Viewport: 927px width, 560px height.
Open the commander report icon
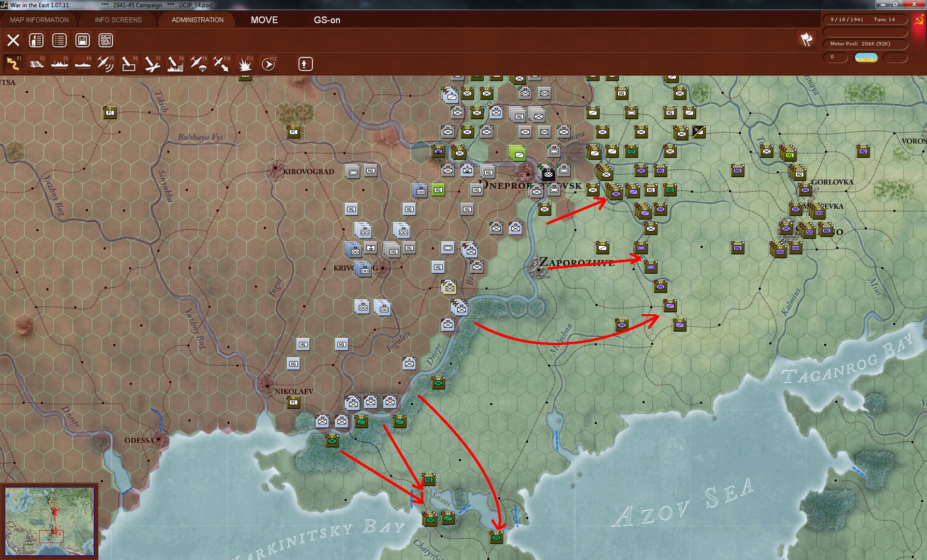[36, 40]
